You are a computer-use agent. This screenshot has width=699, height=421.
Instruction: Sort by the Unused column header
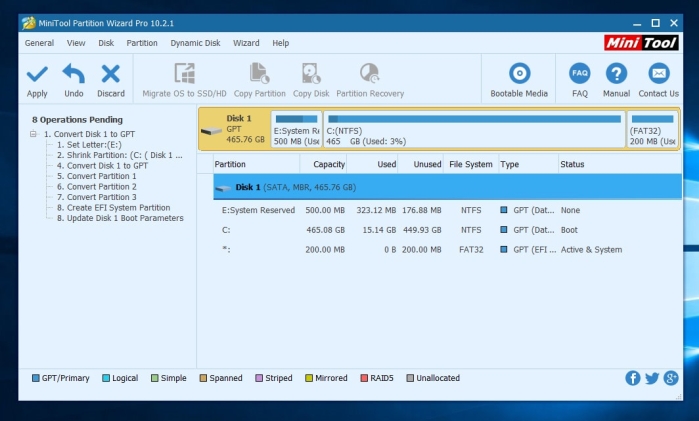click(x=420, y=164)
